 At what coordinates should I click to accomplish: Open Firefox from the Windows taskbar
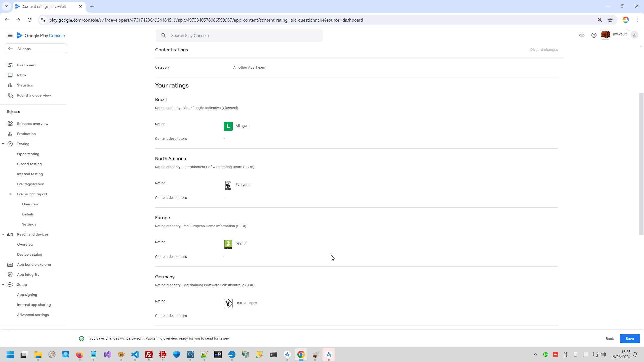point(79,355)
